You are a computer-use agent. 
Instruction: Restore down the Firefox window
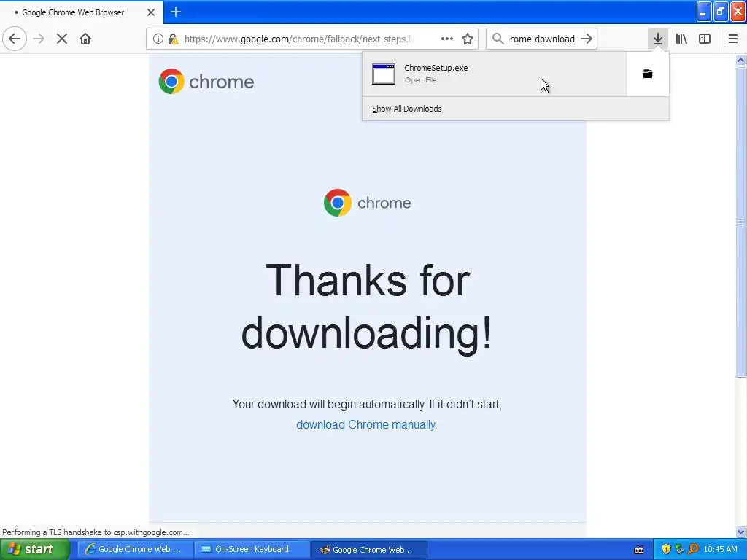click(721, 12)
